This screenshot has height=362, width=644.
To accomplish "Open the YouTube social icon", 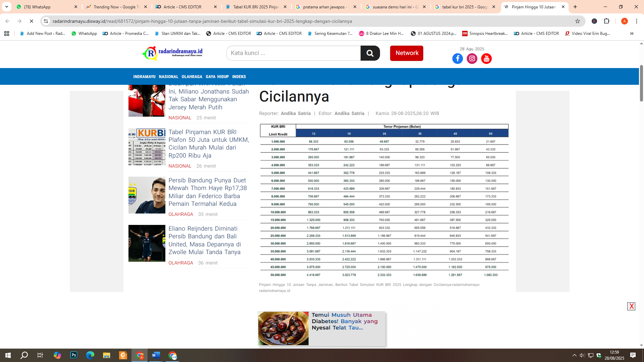I will click(x=486, y=59).
